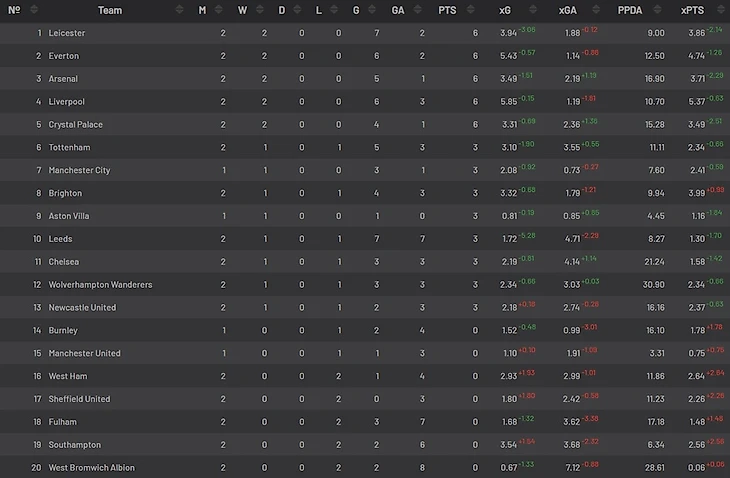Click the W wins column header
The image size is (730, 478).
(242, 10)
